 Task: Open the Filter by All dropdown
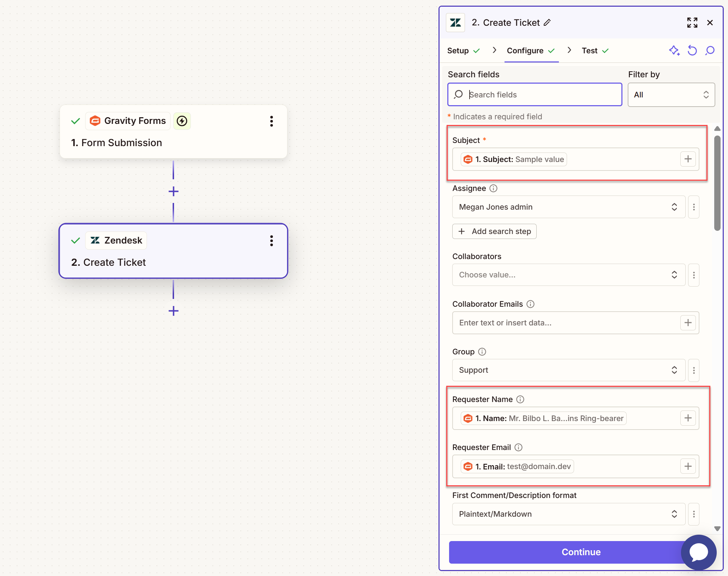(x=671, y=95)
